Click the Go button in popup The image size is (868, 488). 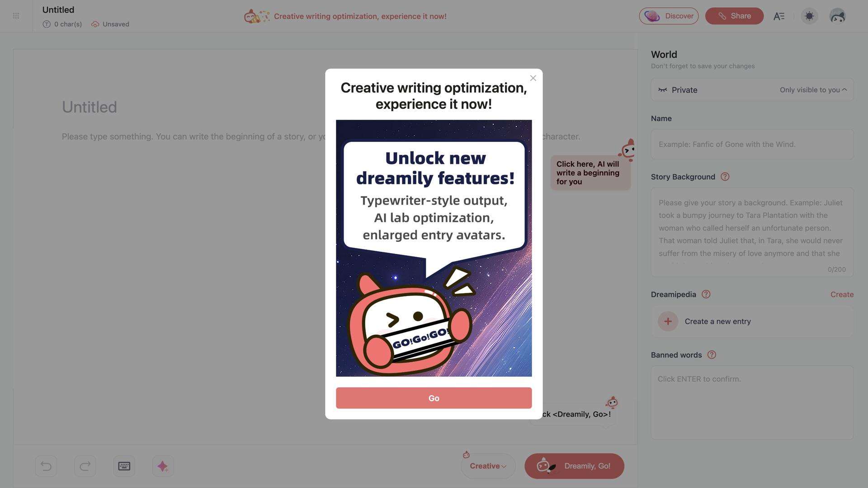pos(434,398)
